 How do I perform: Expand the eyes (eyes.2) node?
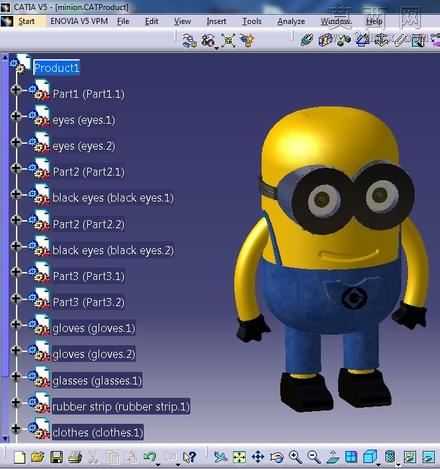[16, 142]
